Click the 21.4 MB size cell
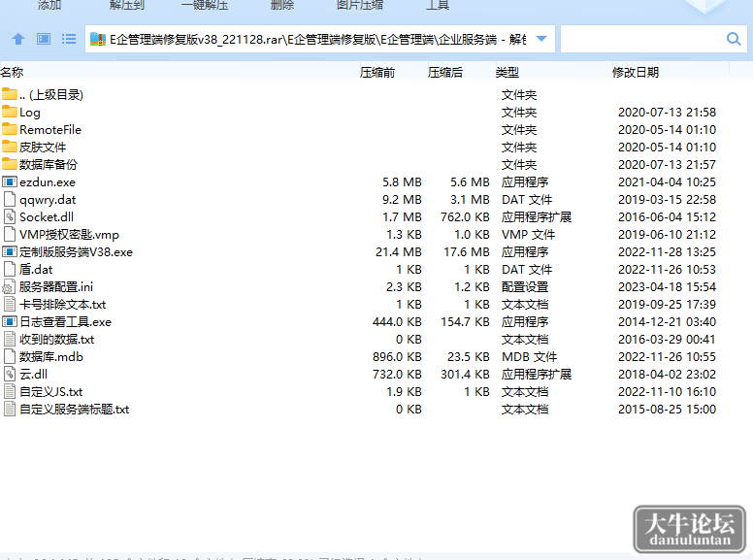The width and height of the screenshot is (753, 560). pyautogui.click(x=399, y=252)
